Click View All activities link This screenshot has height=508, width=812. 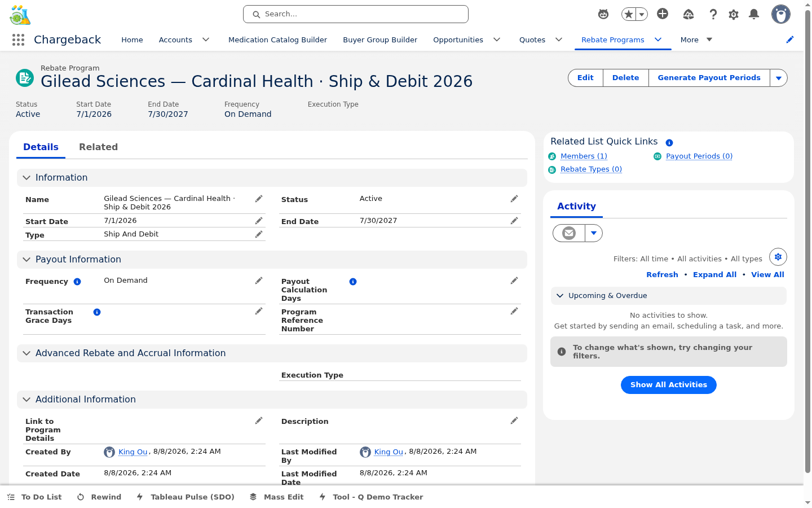point(767,275)
